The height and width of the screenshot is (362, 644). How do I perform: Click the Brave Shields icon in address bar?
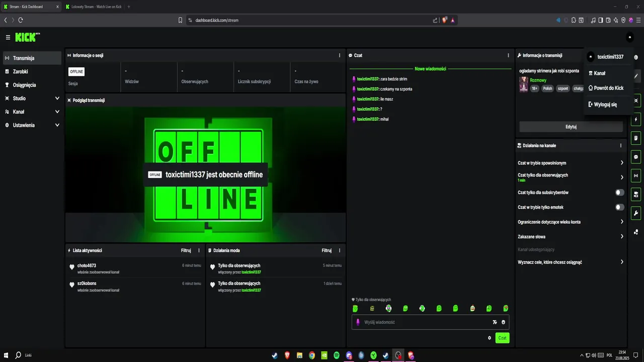coord(445,20)
